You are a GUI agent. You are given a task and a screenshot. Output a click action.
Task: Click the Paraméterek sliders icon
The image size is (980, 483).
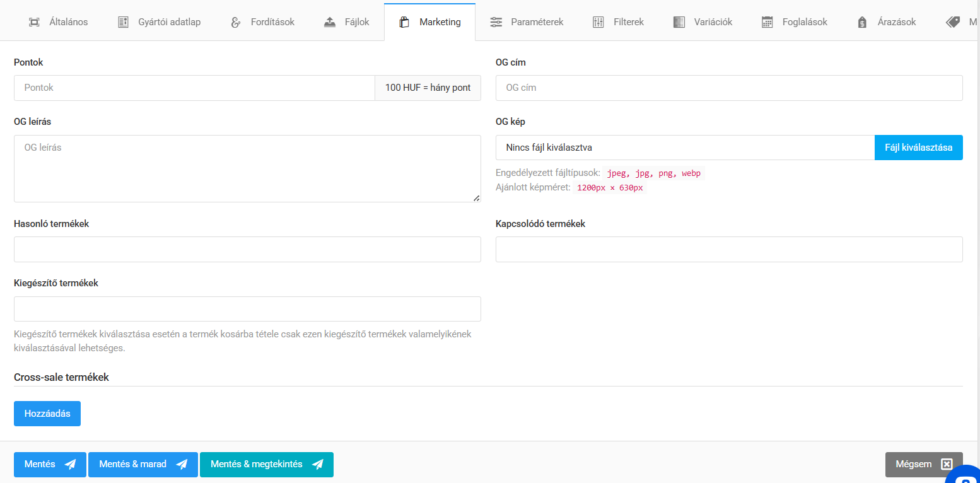coord(496,22)
